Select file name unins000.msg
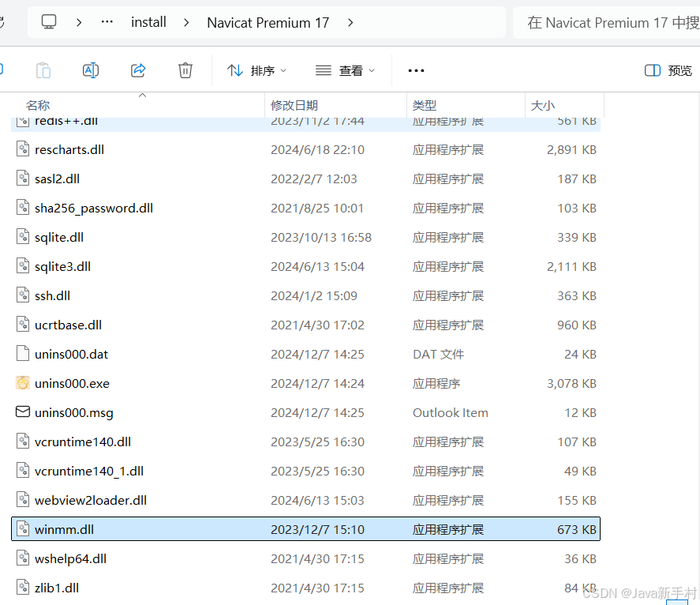This screenshot has width=700, height=605. point(74,413)
